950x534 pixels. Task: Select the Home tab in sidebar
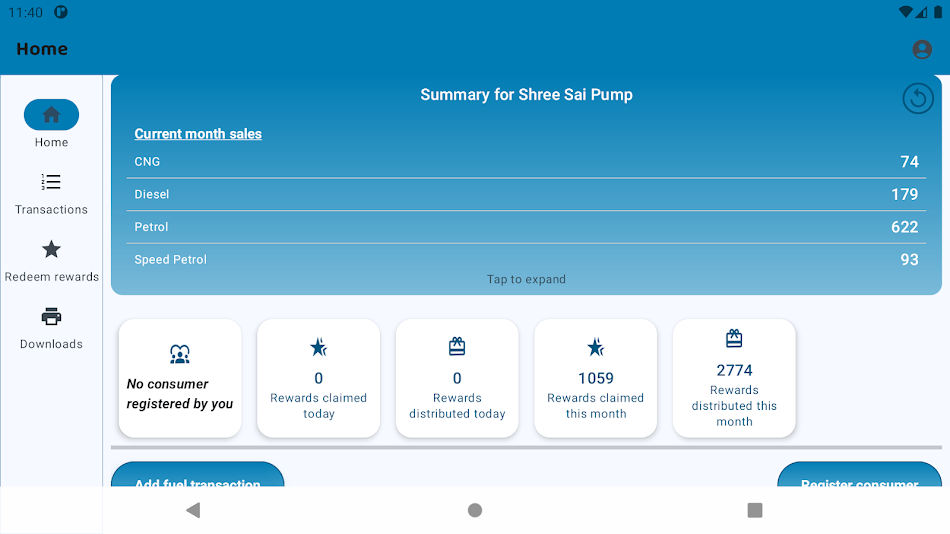click(51, 124)
